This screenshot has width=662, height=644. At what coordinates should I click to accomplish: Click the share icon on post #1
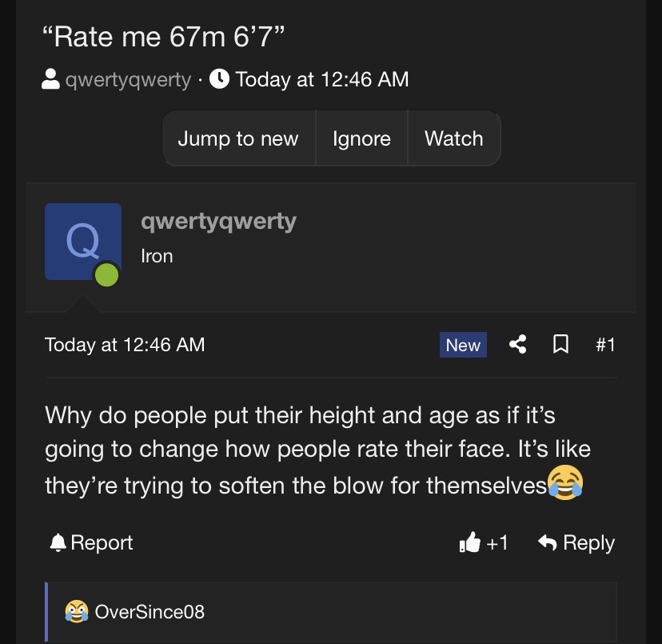click(518, 345)
